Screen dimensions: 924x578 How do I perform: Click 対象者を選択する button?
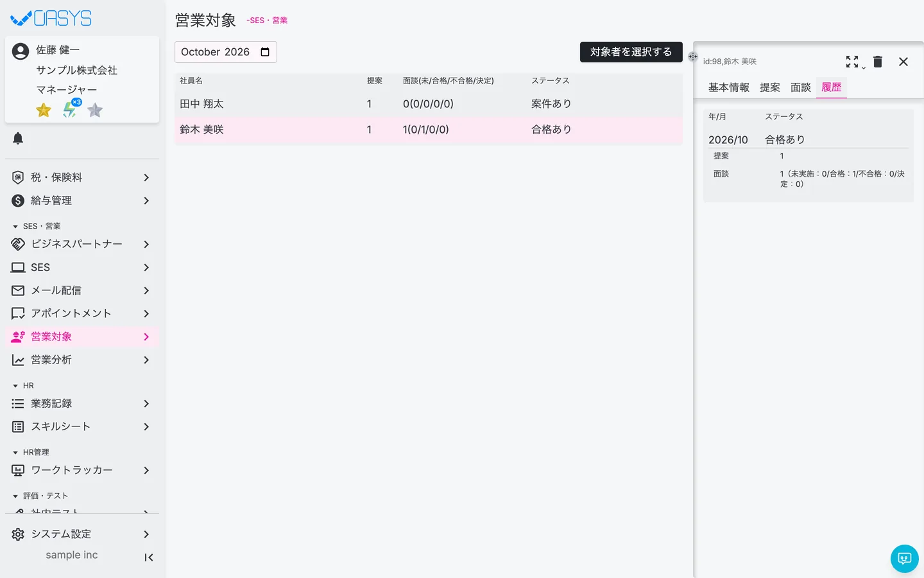coord(631,52)
